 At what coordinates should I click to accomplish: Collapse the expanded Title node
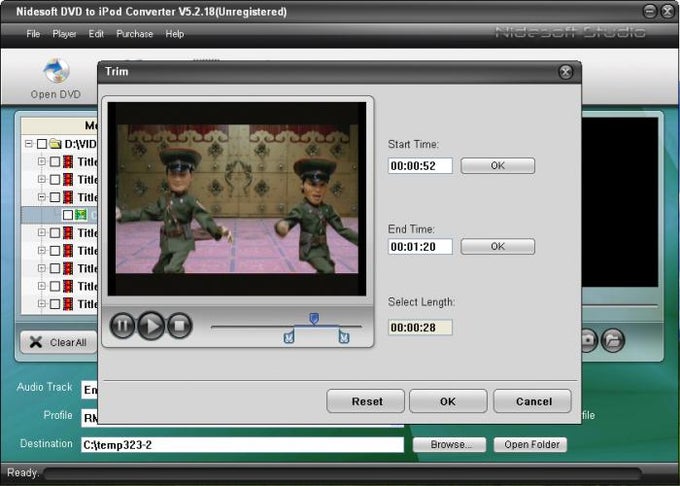coord(42,197)
